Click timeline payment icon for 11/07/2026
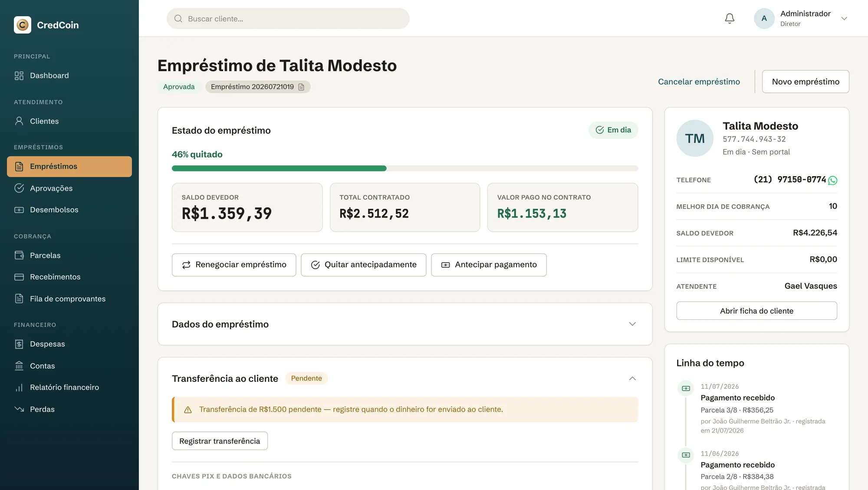Image resolution: width=868 pixels, height=490 pixels. pos(686,388)
